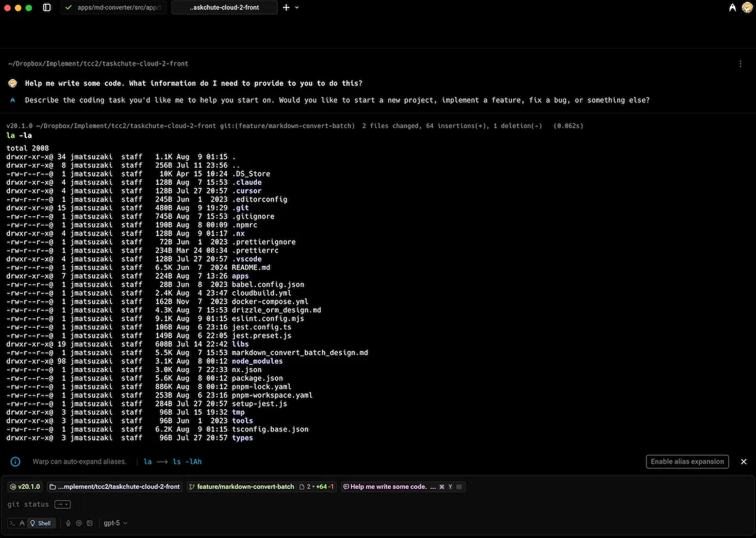
Task: Click setup-jest.js in the listing
Action: point(260,404)
